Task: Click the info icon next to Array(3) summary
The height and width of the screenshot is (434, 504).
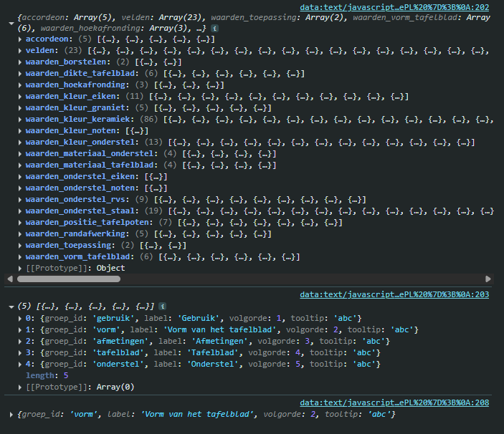Action: (215, 28)
